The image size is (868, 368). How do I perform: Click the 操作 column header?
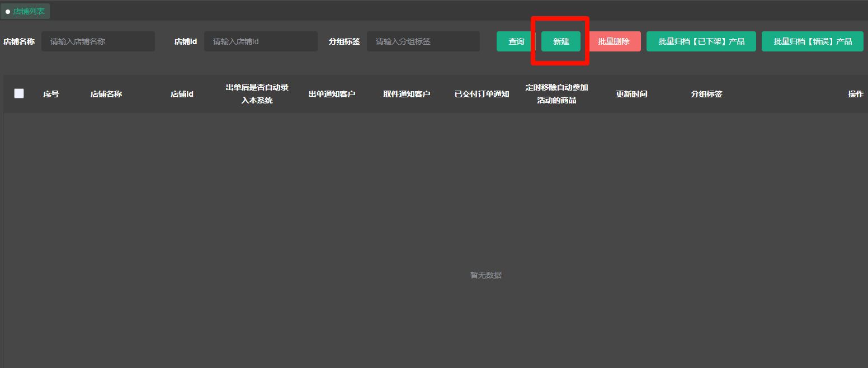coord(855,94)
